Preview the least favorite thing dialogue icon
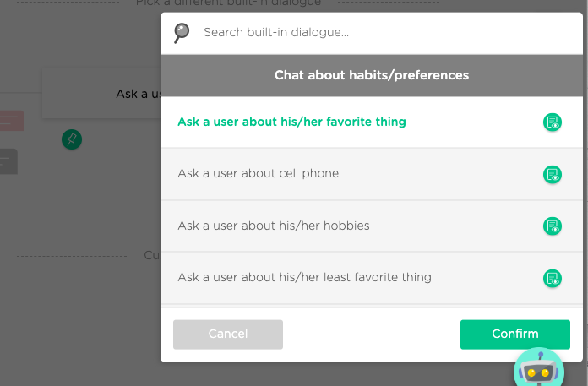 pyautogui.click(x=553, y=279)
